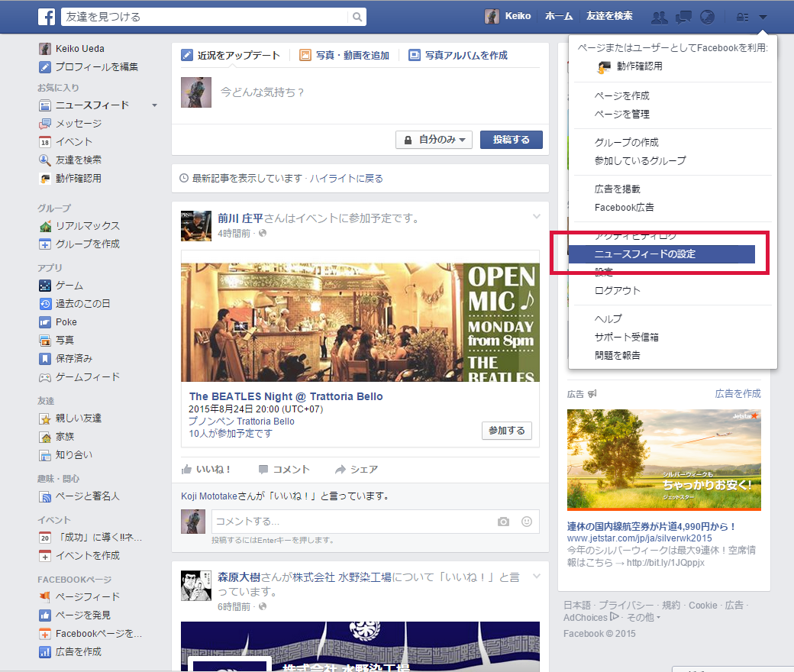Click コメント on the event post
The width and height of the screenshot is (794, 672).
coord(284,470)
